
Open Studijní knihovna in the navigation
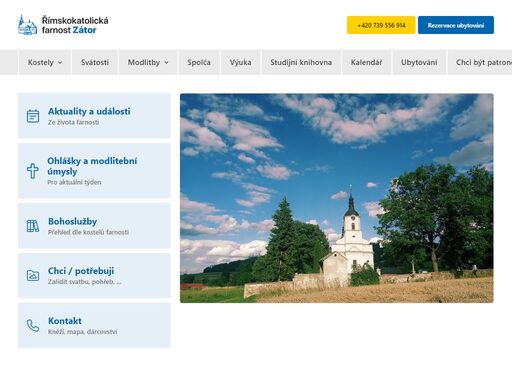tap(301, 62)
